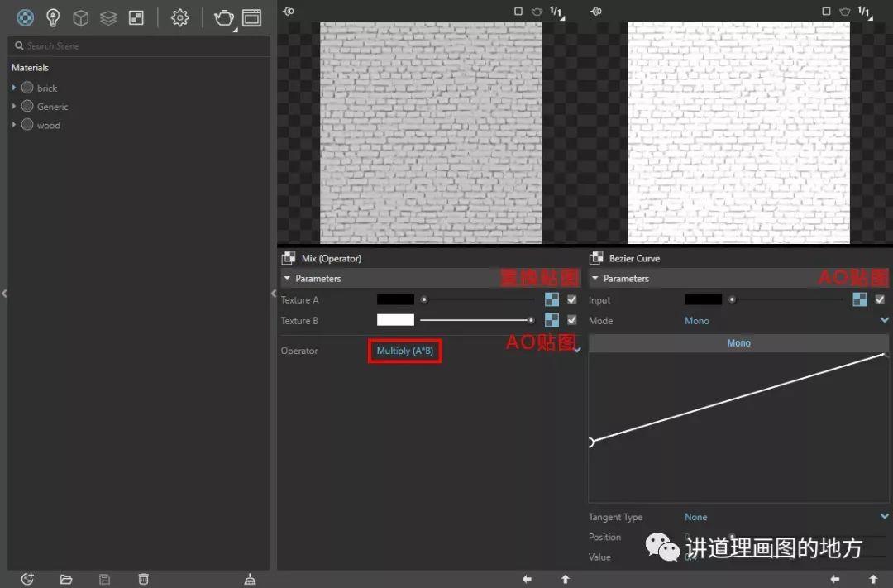The width and height of the screenshot is (893, 588).
Task: Collapse Parameters section under Mix (Operator)
Action: 288,278
